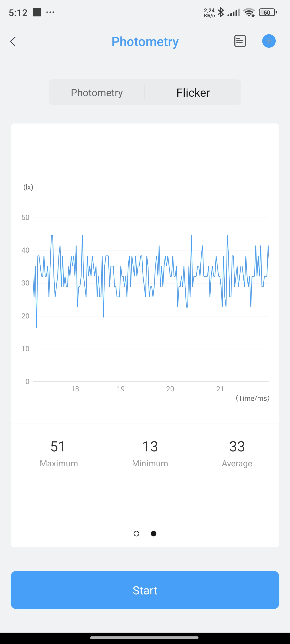The height and width of the screenshot is (644, 290).
Task: Tap the cellular signal bars icon
Action: click(233, 12)
